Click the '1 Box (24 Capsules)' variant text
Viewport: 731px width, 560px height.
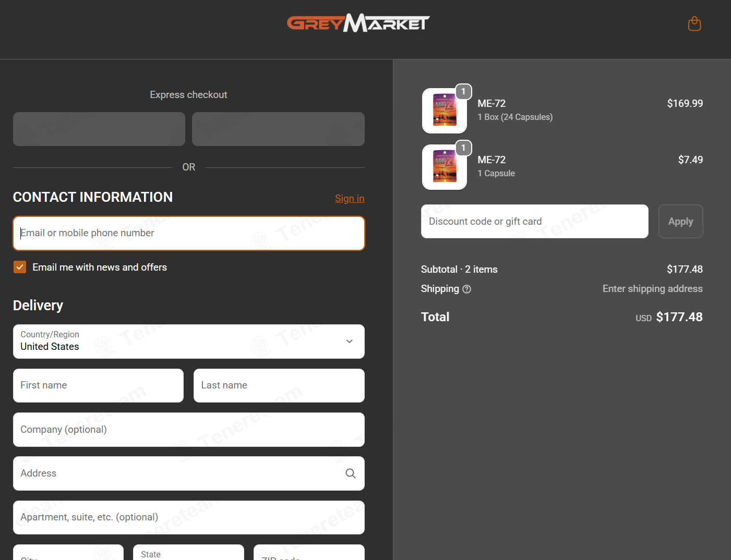[x=515, y=117]
